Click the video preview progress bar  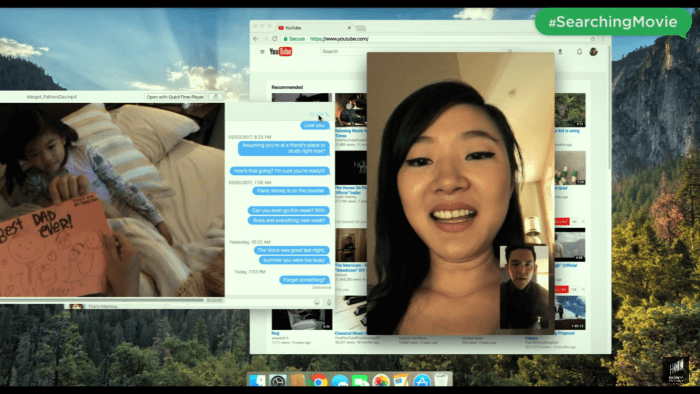coord(102,300)
